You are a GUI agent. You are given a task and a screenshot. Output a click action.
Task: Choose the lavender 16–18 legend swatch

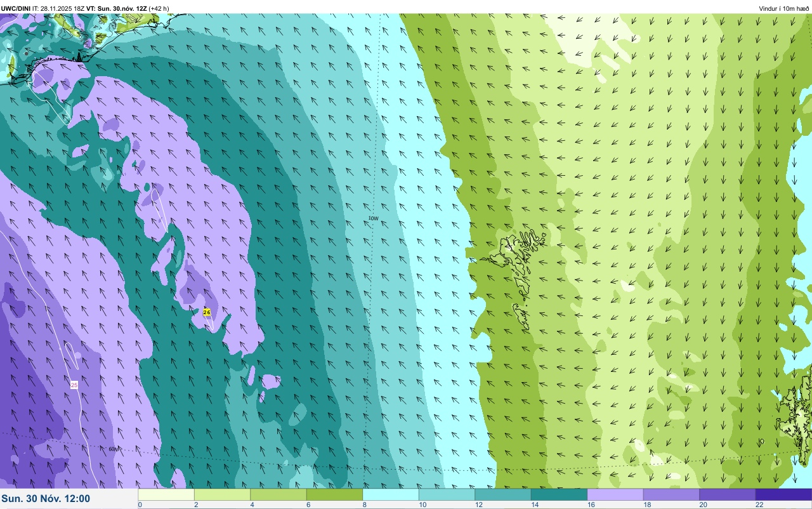coord(615,494)
